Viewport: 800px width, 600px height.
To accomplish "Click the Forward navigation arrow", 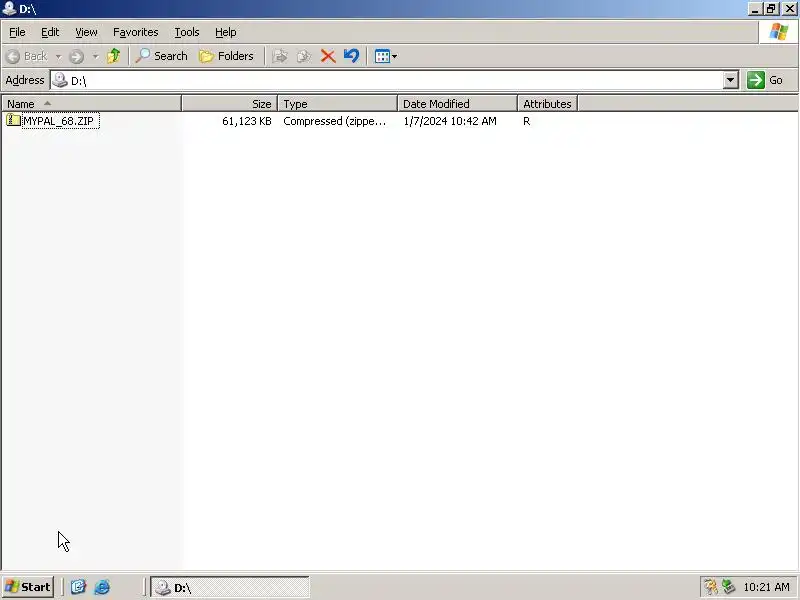I will (77, 56).
